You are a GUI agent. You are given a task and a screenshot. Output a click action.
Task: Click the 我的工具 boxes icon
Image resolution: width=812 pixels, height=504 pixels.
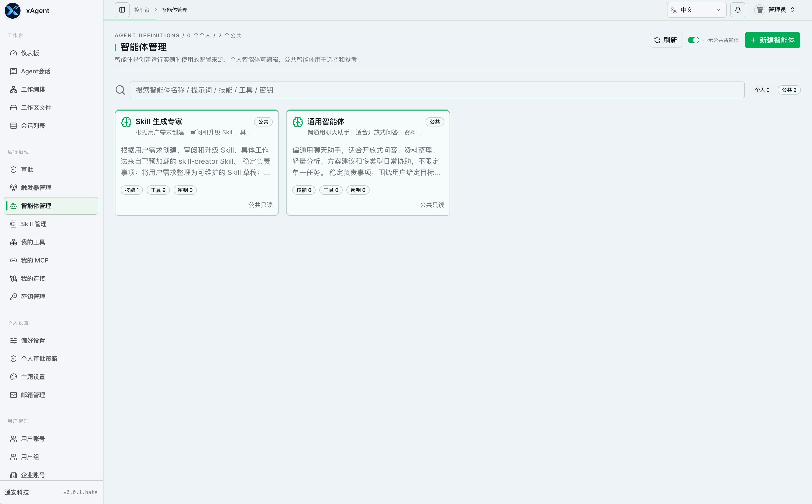click(13, 242)
